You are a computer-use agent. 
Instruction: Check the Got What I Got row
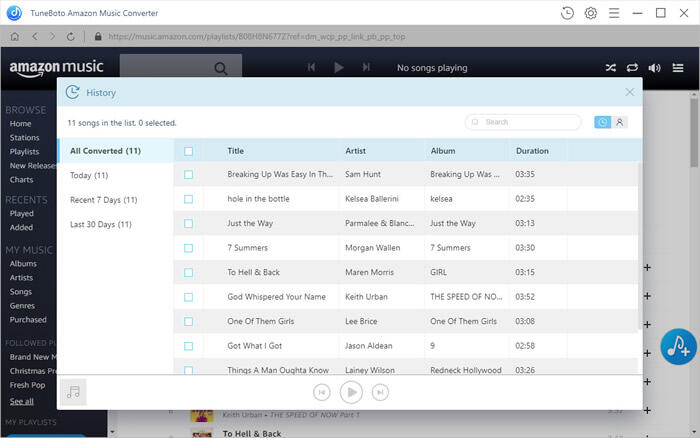click(188, 346)
